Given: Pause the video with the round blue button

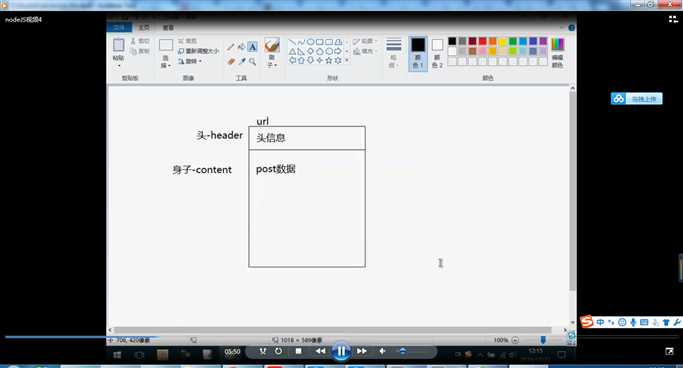Looking at the screenshot, I should [341, 351].
